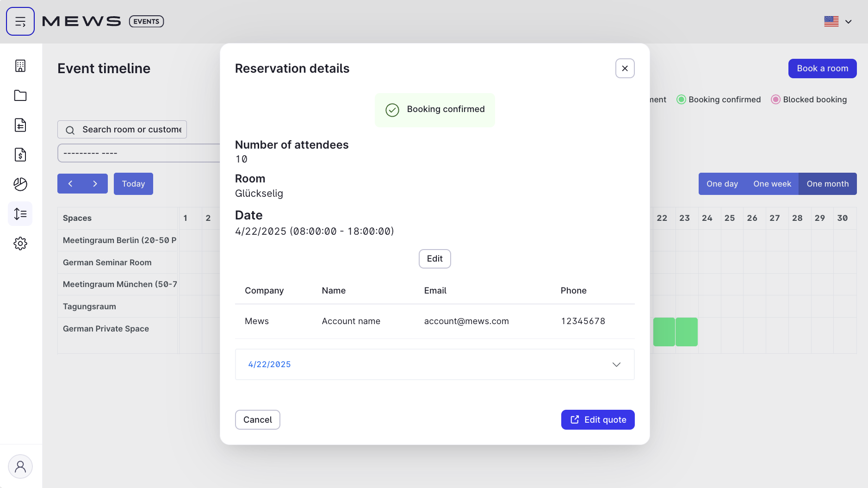The width and height of the screenshot is (868, 488).
Task: Click Book a room button
Action: point(823,69)
